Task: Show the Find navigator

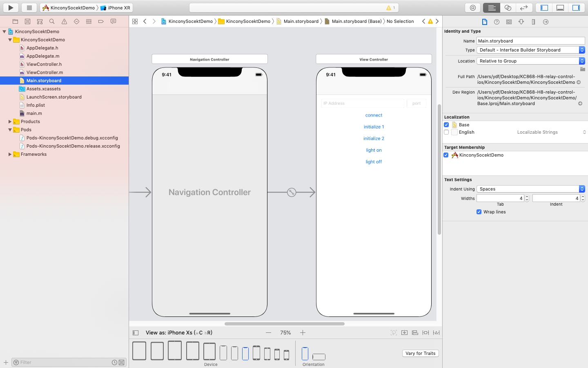Action: [x=52, y=21]
